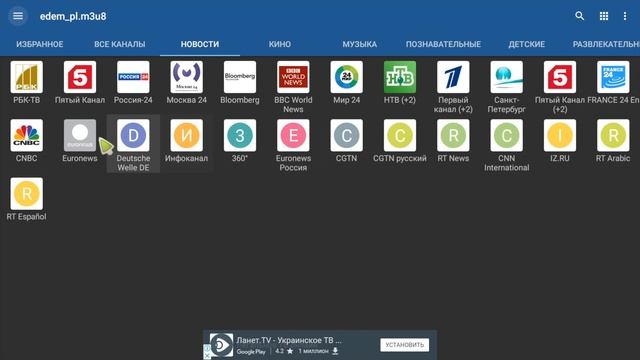Select Пятый Канал (+2) channel

click(x=560, y=77)
